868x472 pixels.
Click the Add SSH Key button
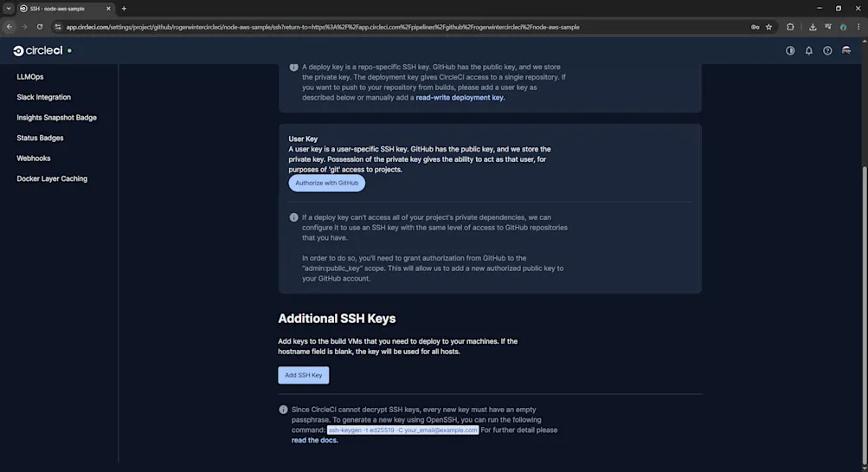click(x=304, y=375)
